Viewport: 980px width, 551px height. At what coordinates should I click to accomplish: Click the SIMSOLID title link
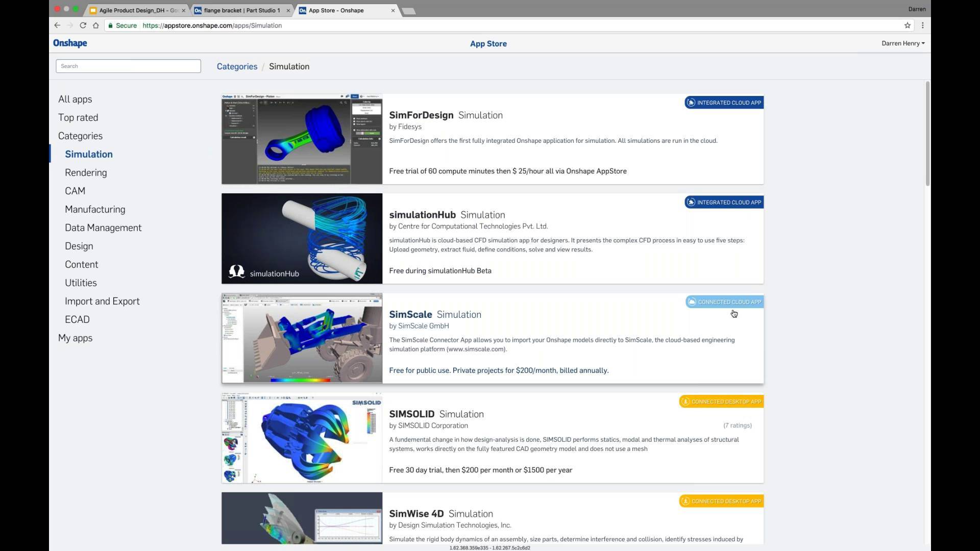pyautogui.click(x=411, y=414)
